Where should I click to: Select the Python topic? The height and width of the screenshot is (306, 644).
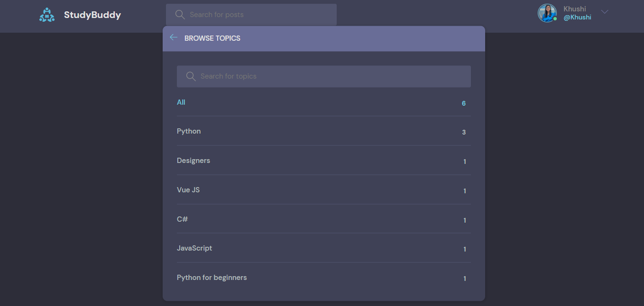[x=189, y=131]
